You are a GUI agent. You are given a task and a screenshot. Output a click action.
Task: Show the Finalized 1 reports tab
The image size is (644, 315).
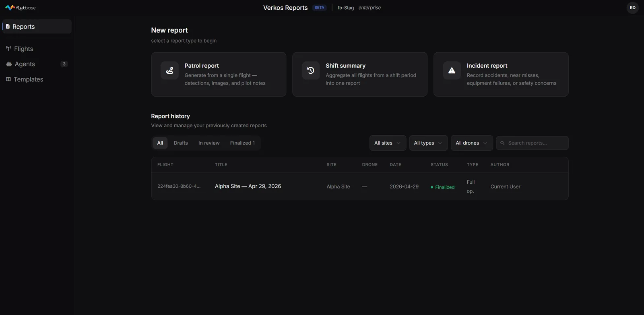point(242,143)
